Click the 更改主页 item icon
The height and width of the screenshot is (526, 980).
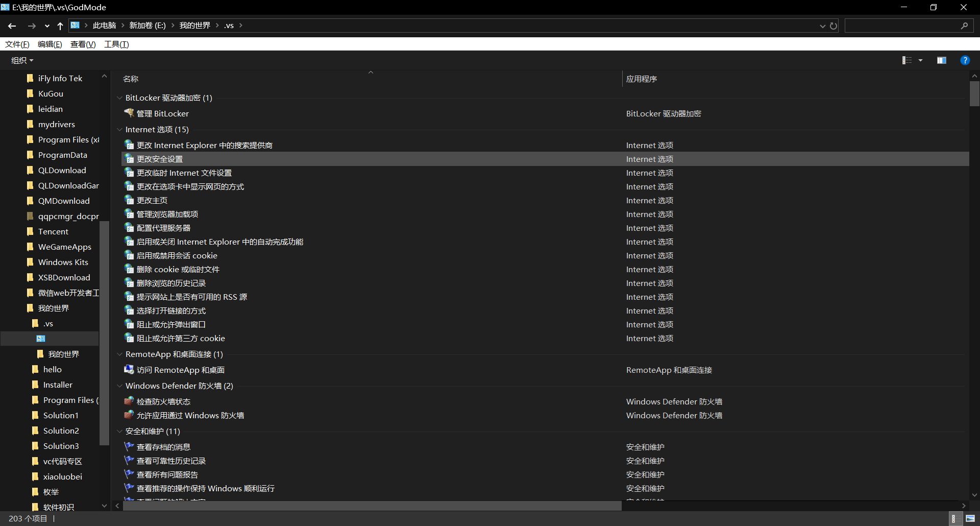(129, 200)
